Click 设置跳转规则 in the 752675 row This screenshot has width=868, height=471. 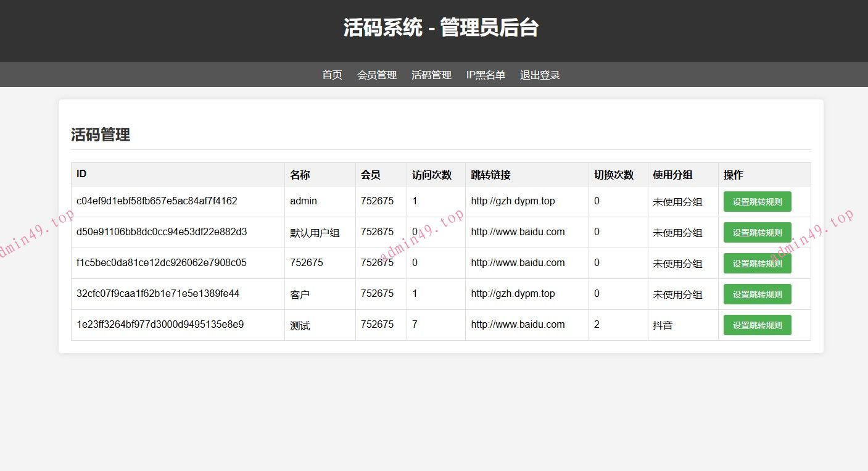[757, 263]
